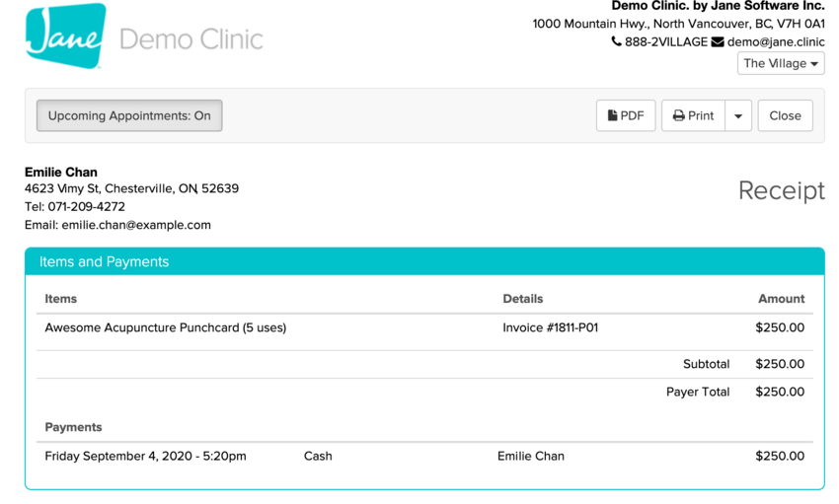
Task: Click the Items and Payments header
Action: 104,261
